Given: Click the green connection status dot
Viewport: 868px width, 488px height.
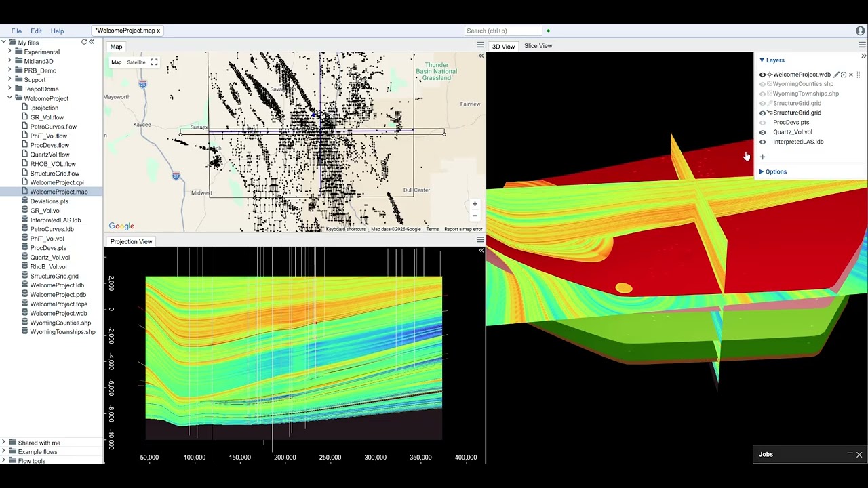Looking at the screenshot, I should [x=548, y=30].
